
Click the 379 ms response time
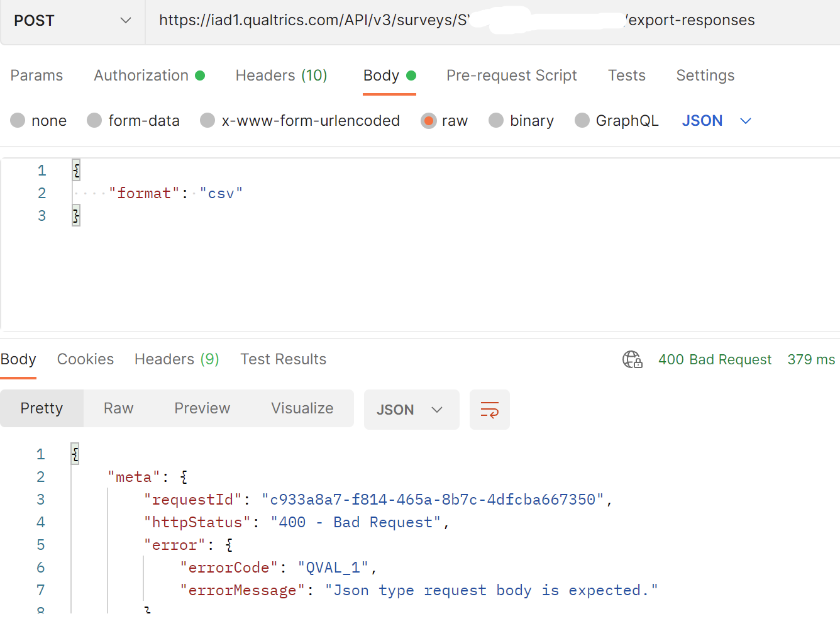[x=811, y=359]
